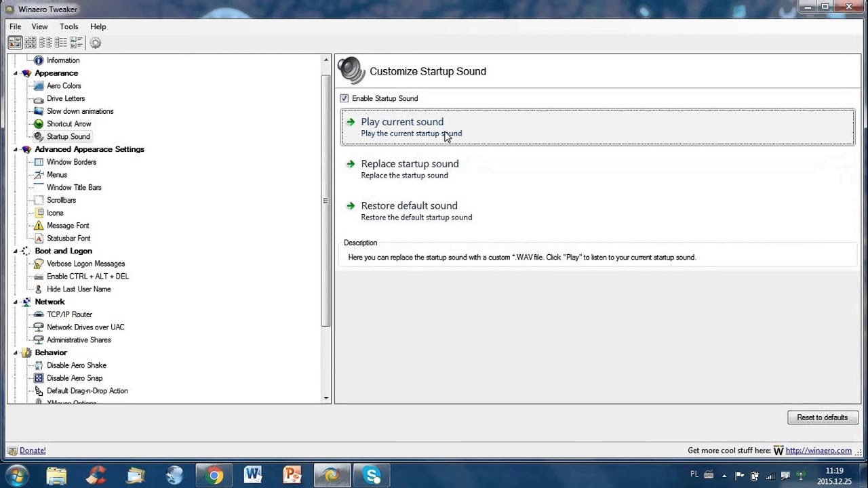Click Replace startup sound
The width and height of the screenshot is (868, 488).
point(597,169)
